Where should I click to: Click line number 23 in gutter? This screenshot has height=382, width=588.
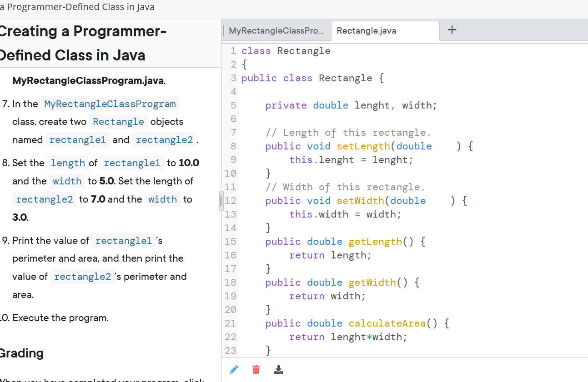pyautogui.click(x=230, y=351)
